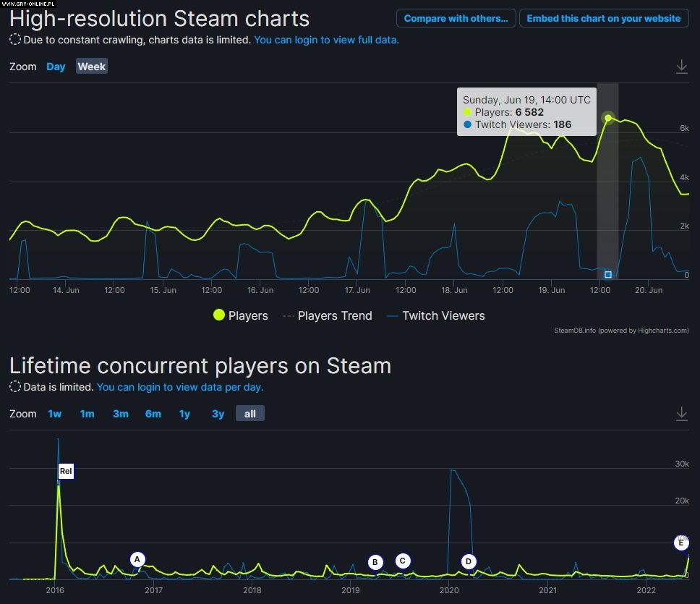Screen dimensions: 700x604
Task: Toggle the Players series in legend
Action: [240, 315]
